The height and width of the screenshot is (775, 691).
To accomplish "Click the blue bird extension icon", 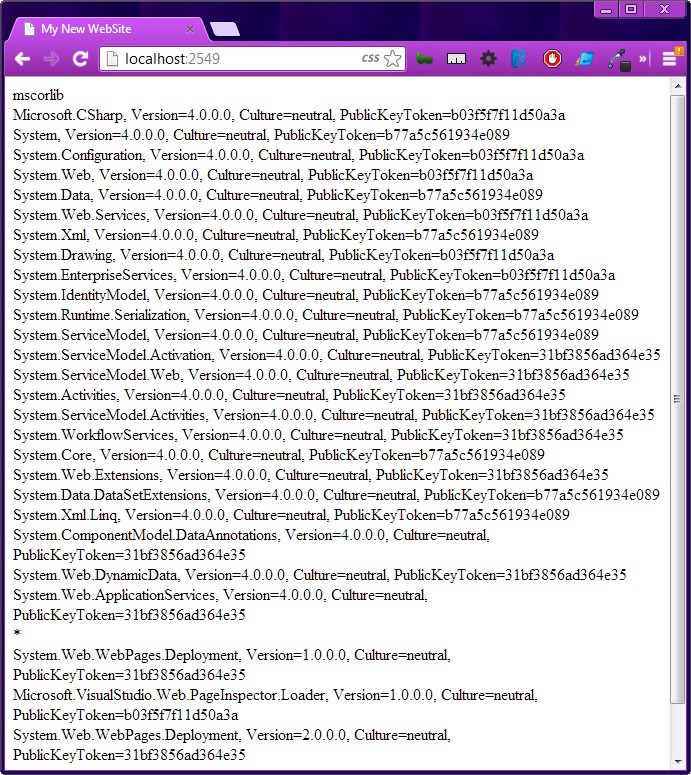I will 518,59.
